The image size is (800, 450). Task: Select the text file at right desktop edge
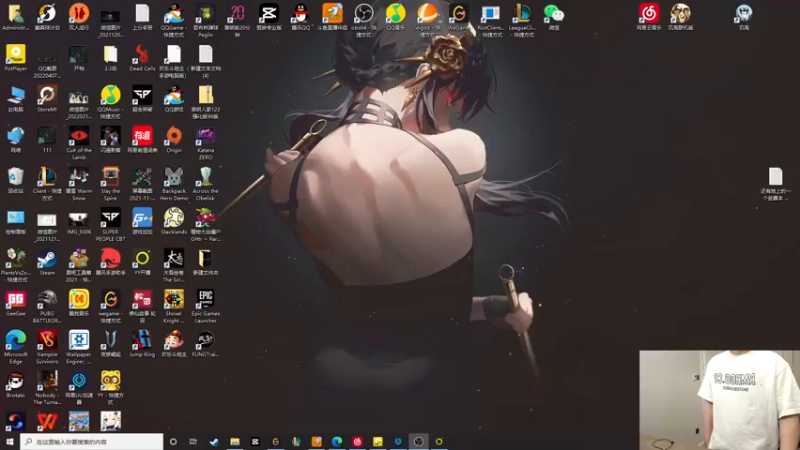[776, 177]
